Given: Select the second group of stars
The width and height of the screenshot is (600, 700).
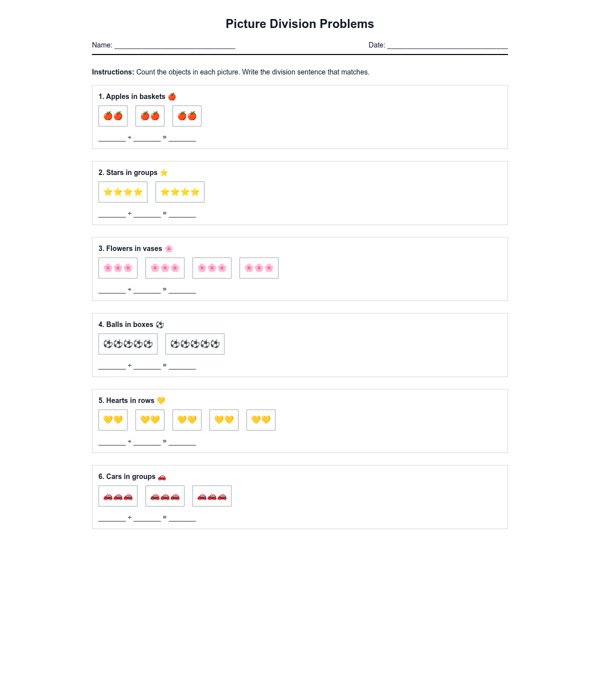Looking at the screenshot, I should coord(180,192).
